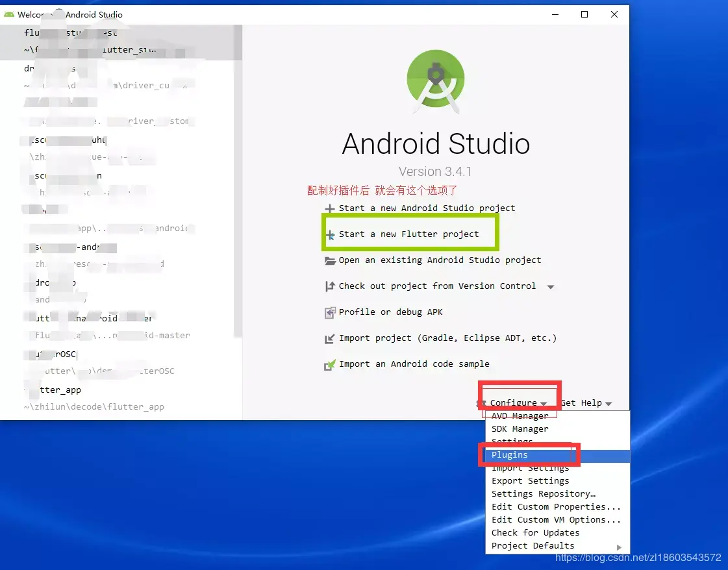Minimize the Android Studio welcome window
728x570 pixels.
[x=555, y=14]
